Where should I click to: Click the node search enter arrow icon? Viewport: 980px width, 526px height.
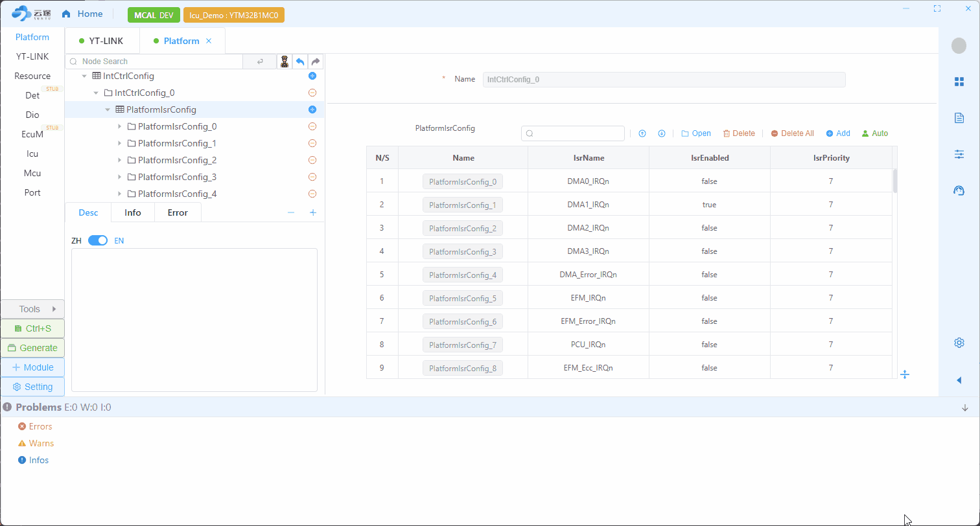(260, 62)
